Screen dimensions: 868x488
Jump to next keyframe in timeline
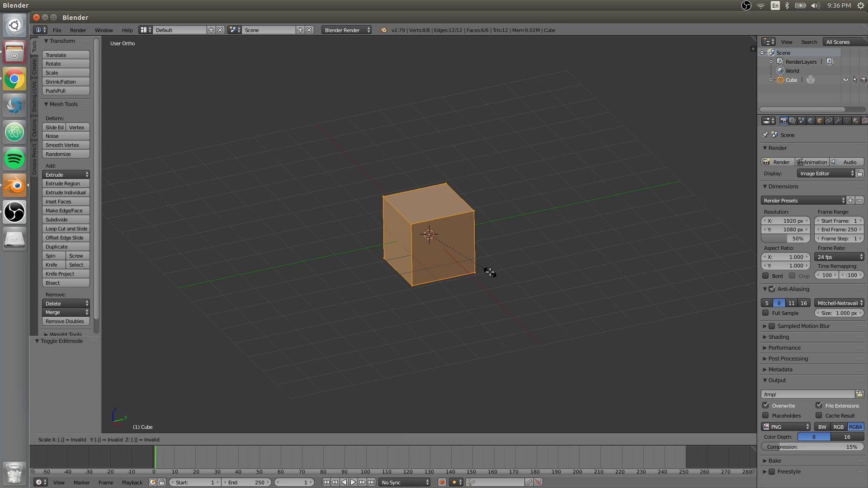362,482
